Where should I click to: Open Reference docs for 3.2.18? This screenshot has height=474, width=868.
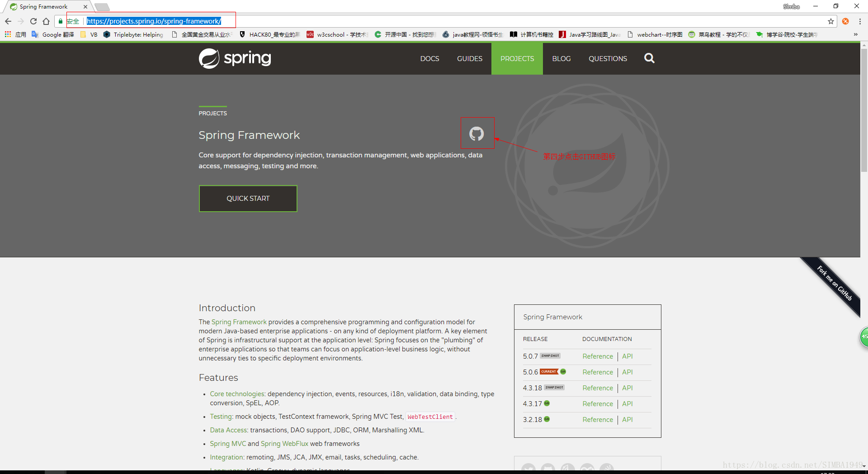[598, 420]
